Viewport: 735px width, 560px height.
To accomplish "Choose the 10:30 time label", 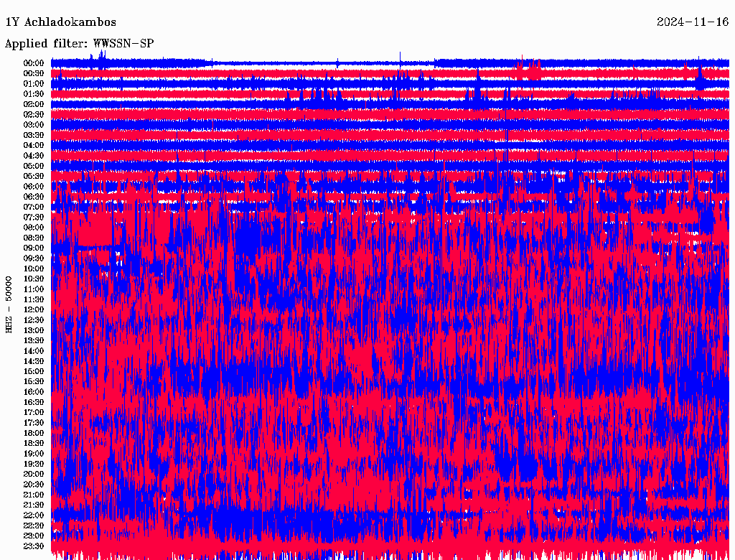I will coord(34,279).
